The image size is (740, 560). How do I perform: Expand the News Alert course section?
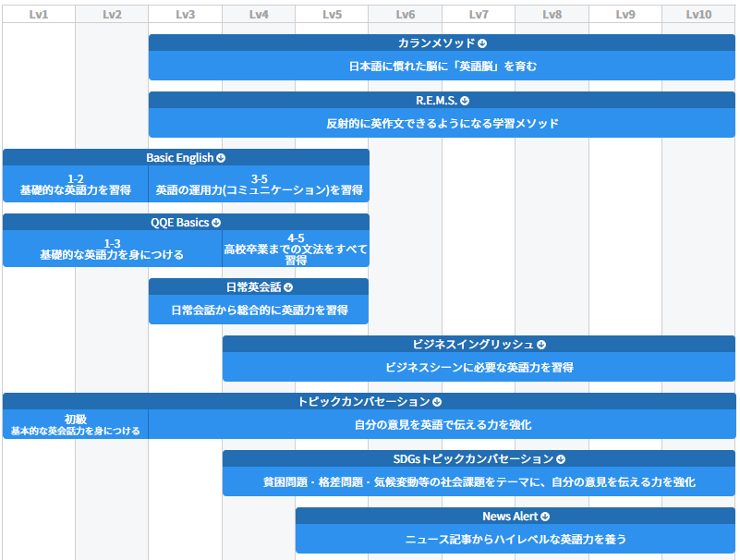pyautogui.click(x=516, y=516)
